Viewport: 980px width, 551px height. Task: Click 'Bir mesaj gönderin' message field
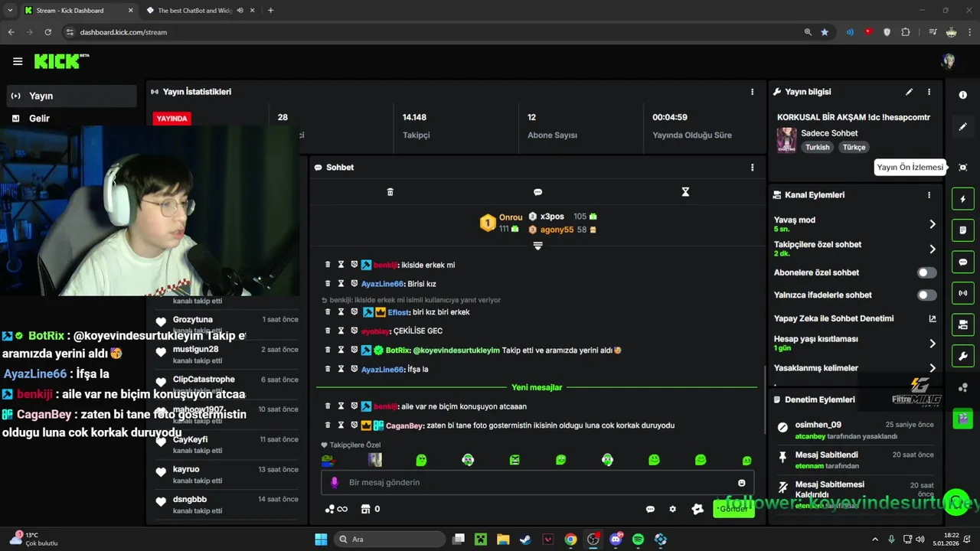click(537, 483)
